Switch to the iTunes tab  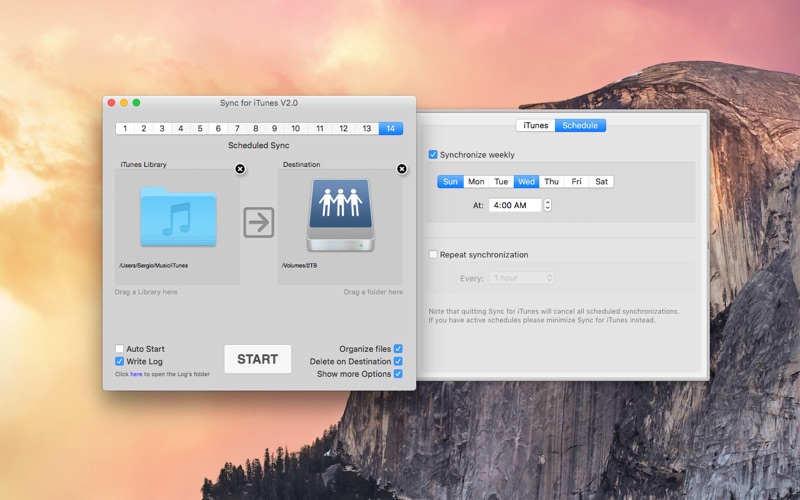tap(536, 126)
